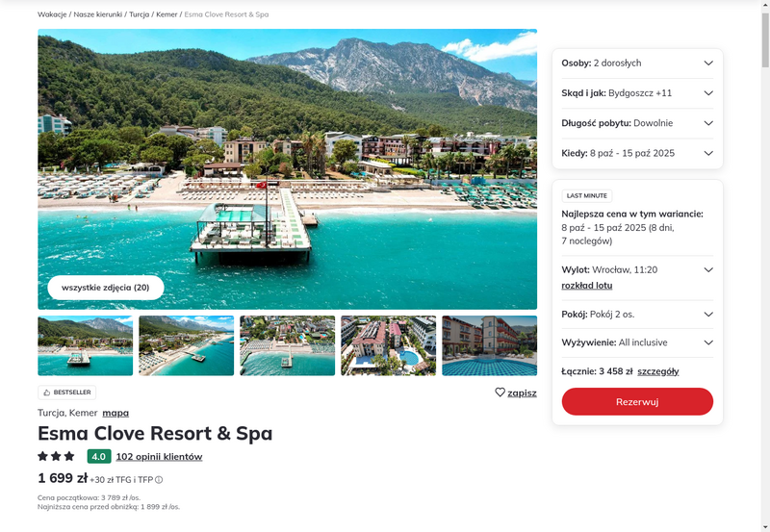Image resolution: width=770 pixels, height=532 pixels.
Task: Expand the Wylot: Wrocław, 11:20 chevron
Action: point(708,270)
